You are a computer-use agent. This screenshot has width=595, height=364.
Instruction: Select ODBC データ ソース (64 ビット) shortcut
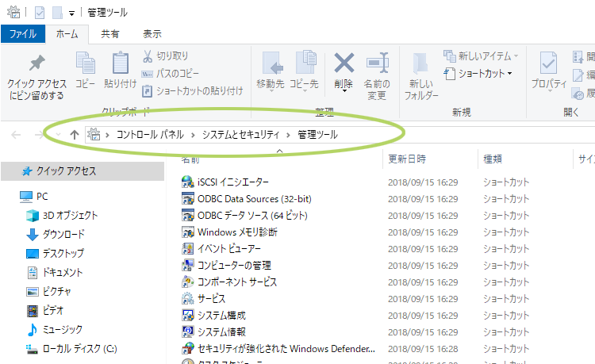point(252,216)
